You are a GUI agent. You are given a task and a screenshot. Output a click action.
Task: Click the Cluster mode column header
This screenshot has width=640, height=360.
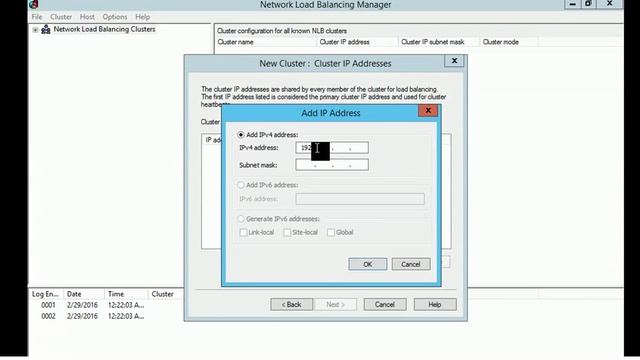pyautogui.click(x=509, y=42)
